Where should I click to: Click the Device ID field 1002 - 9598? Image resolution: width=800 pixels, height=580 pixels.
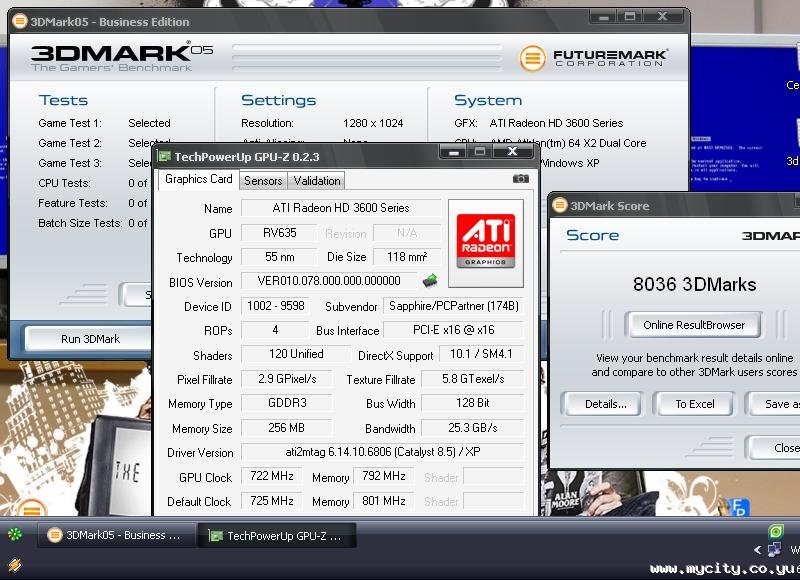click(276, 306)
